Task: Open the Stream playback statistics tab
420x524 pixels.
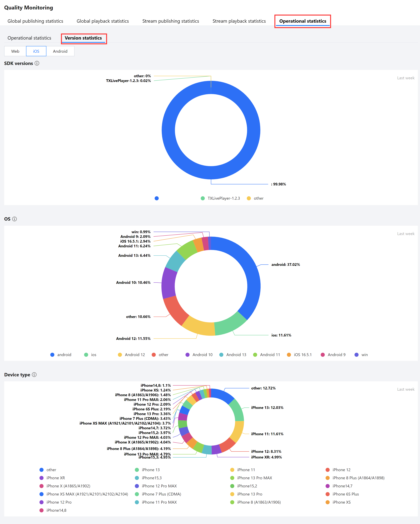Action: tap(239, 21)
